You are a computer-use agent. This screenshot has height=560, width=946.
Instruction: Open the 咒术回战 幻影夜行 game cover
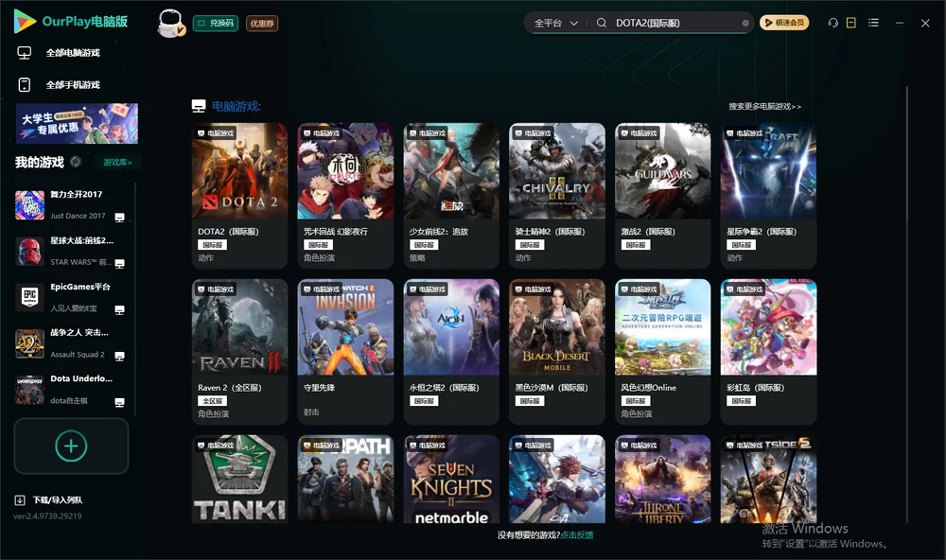[x=345, y=171]
